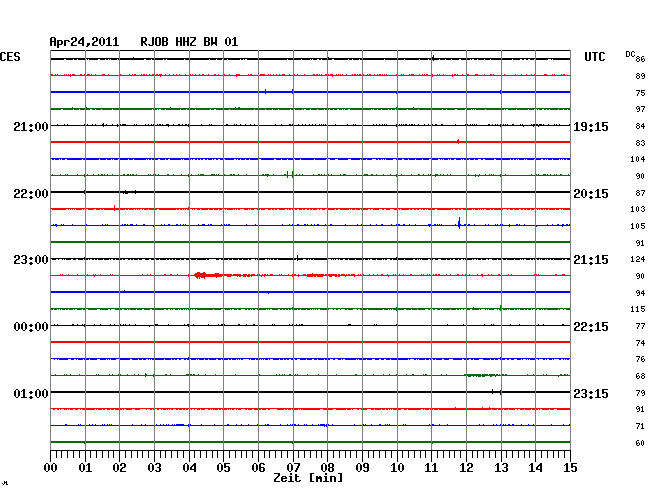
Task: Click the red spike on the DC 103 trace
Action: pyautogui.click(x=114, y=208)
